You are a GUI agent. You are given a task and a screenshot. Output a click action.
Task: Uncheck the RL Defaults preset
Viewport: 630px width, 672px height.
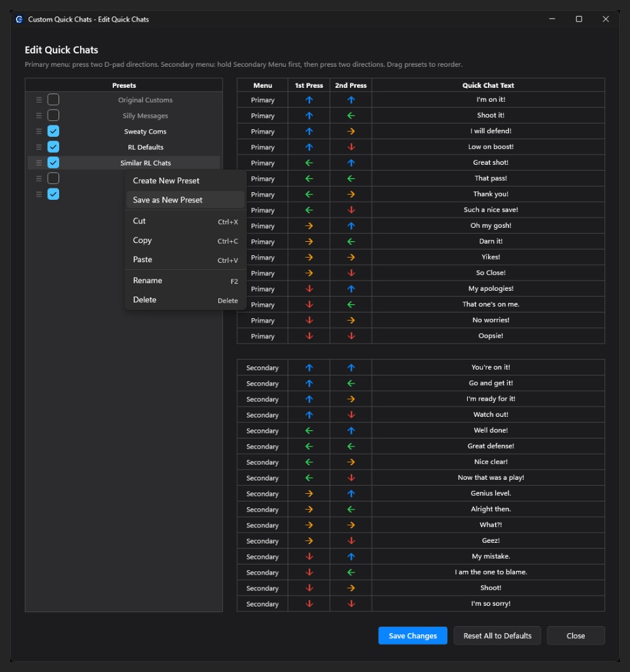[53, 147]
